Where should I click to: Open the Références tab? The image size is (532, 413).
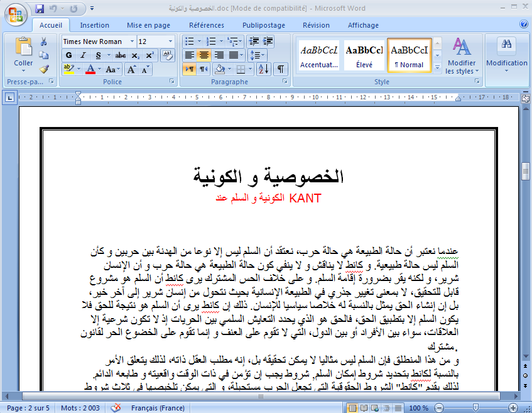pyautogui.click(x=207, y=25)
